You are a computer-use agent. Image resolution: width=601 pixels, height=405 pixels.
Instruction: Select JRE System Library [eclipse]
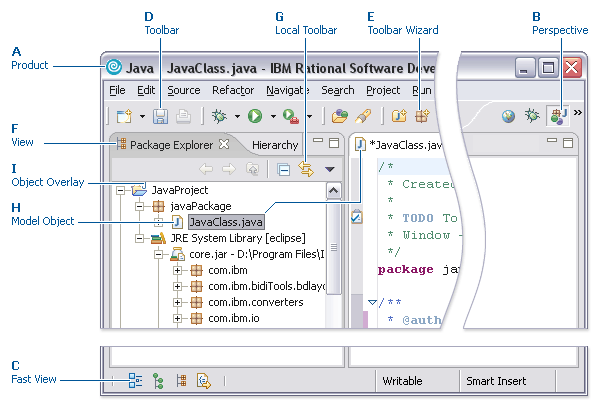pyautogui.click(x=238, y=238)
